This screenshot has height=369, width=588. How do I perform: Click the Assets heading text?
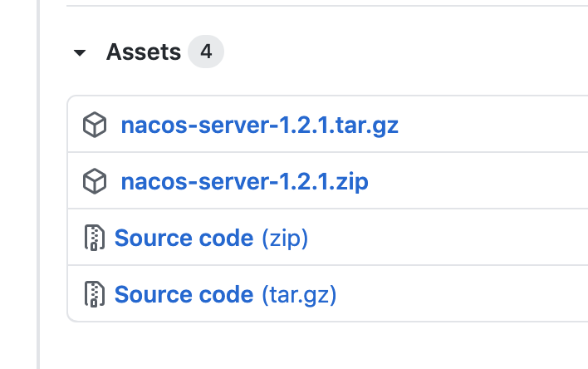144,52
